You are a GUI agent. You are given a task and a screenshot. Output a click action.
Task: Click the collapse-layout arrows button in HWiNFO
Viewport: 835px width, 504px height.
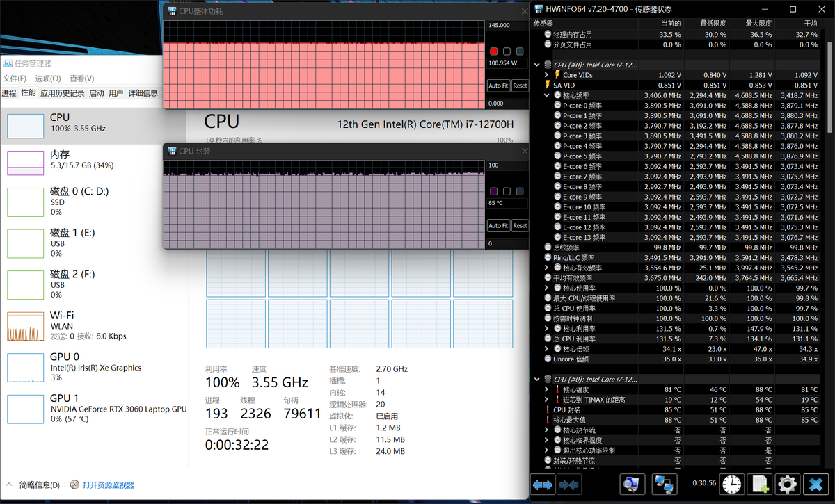point(568,485)
